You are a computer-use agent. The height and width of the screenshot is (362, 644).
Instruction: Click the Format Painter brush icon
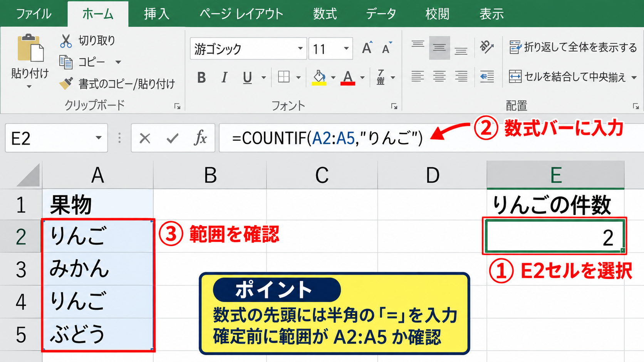[66, 83]
